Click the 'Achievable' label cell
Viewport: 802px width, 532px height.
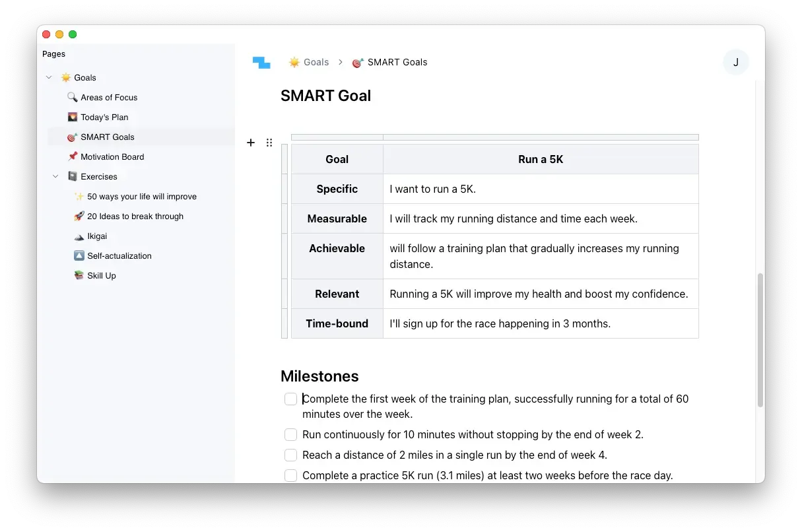(x=337, y=256)
